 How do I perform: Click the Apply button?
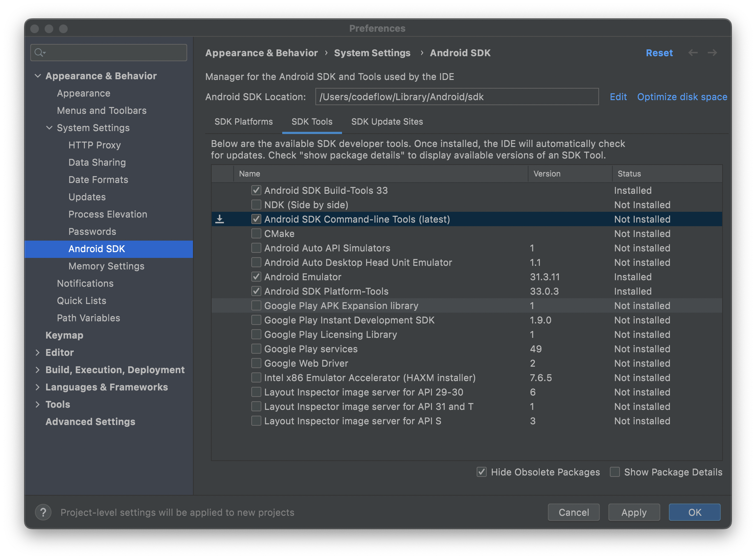(x=634, y=512)
